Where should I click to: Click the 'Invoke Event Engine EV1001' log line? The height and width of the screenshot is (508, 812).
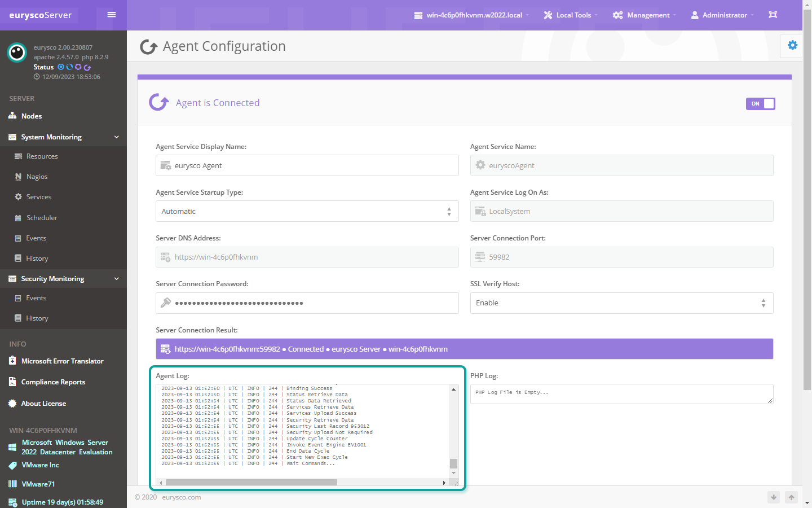pyautogui.click(x=326, y=445)
